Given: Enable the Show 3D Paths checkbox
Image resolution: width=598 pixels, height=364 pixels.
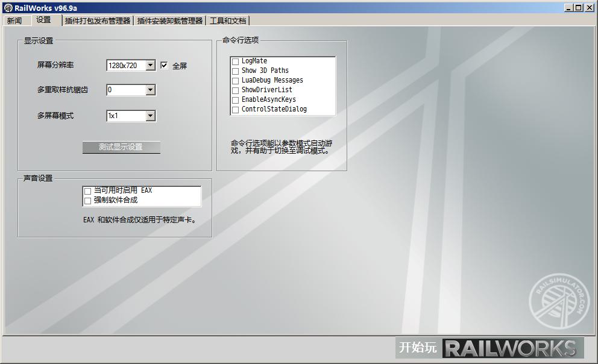Looking at the screenshot, I should point(235,71).
